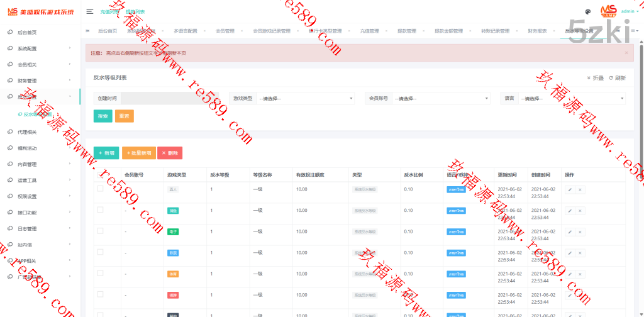
Task: Click the green 搜索 button
Action: [x=103, y=116]
